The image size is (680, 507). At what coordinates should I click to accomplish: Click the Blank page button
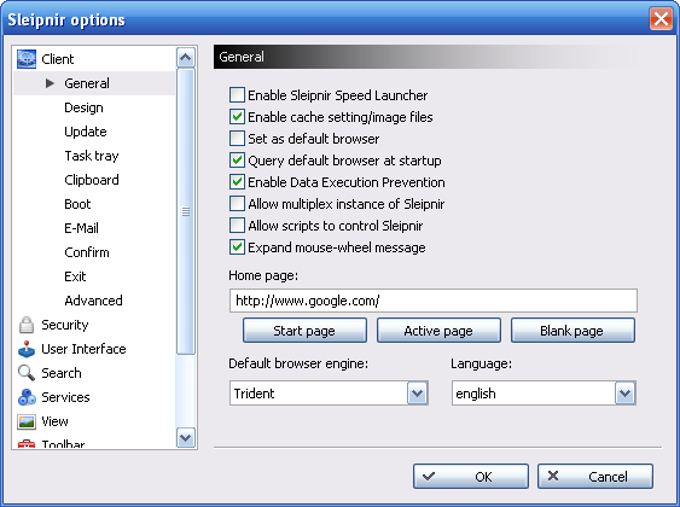coord(573,330)
